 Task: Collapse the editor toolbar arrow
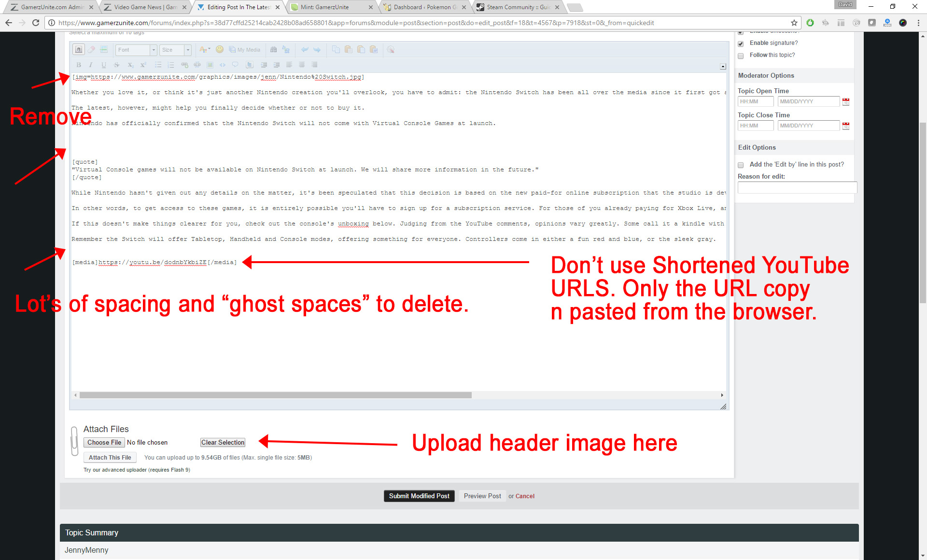(723, 67)
